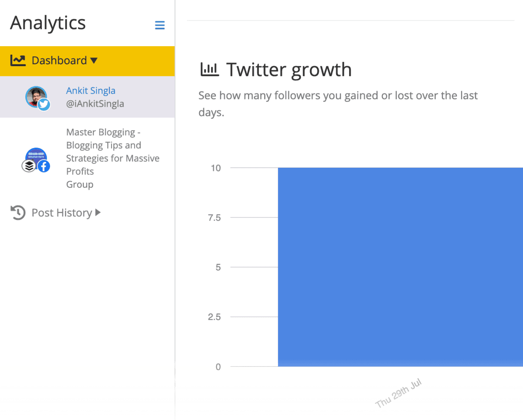Click the Dashboard line-graph icon
This screenshot has height=420, width=523.
[18, 60]
